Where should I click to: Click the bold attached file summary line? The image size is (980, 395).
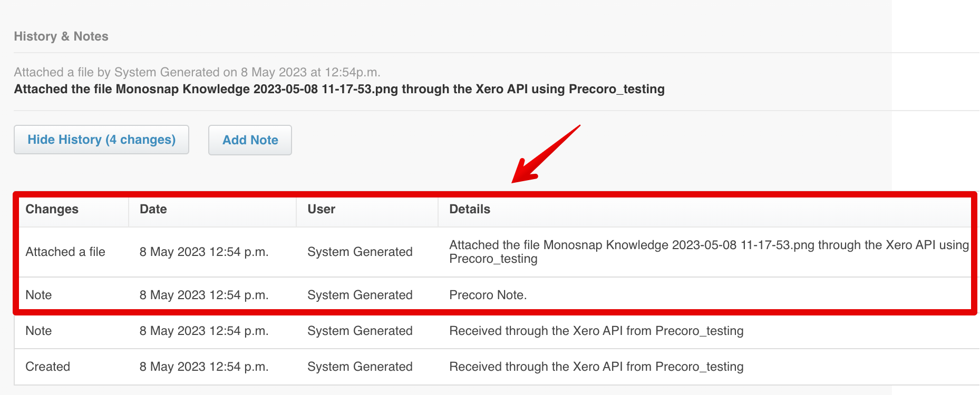tap(339, 89)
